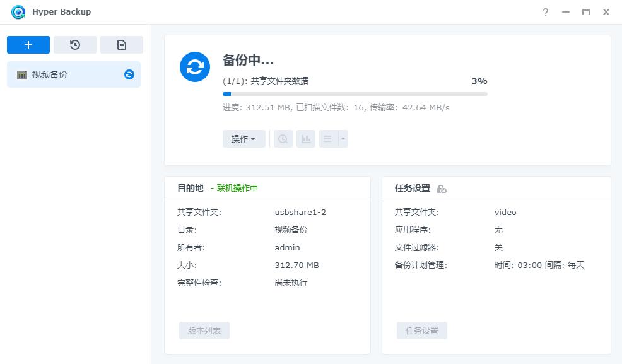Image resolution: width=622 pixels, height=364 pixels.
Task: Click the Hyper Backup logo icon
Action: point(18,11)
